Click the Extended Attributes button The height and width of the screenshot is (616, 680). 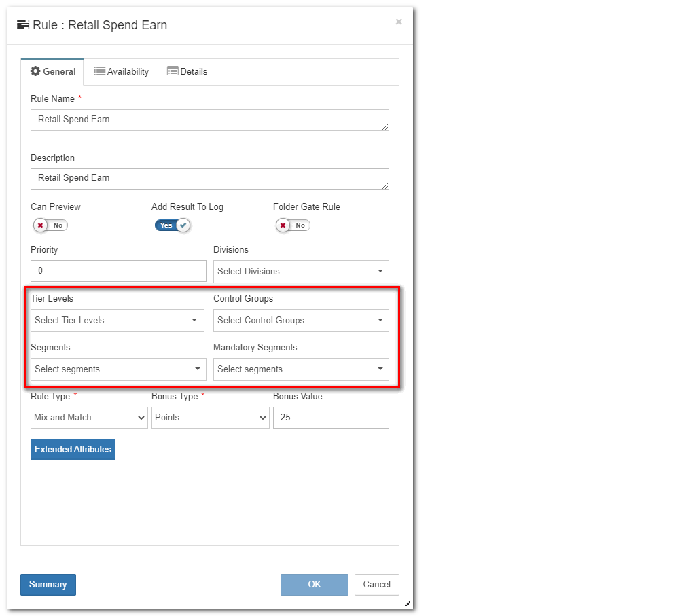(73, 450)
